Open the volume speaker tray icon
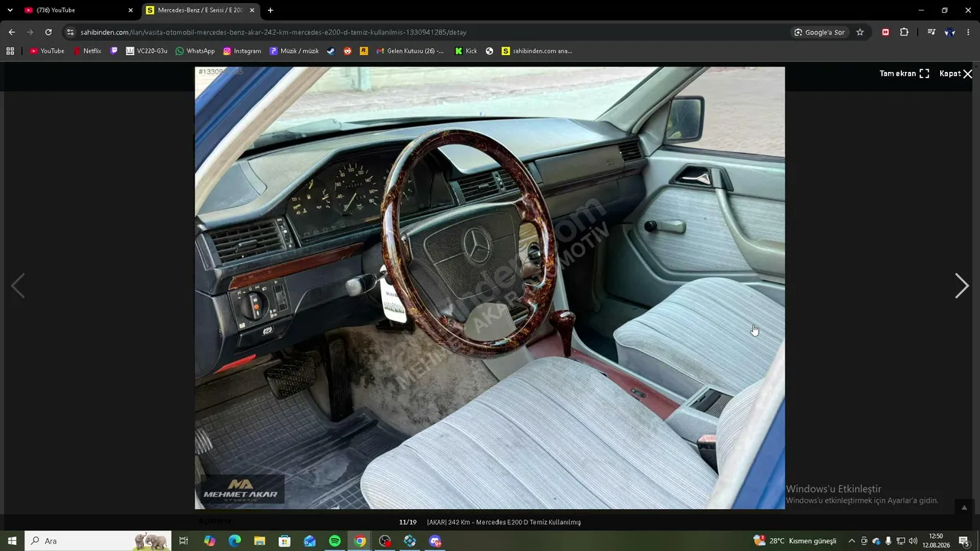This screenshot has width=980, height=551. coord(913,541)
